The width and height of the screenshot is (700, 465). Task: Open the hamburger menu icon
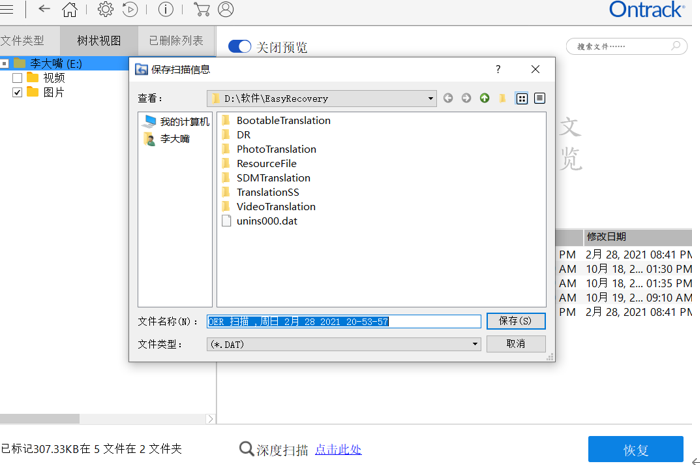tap(6, 9)
